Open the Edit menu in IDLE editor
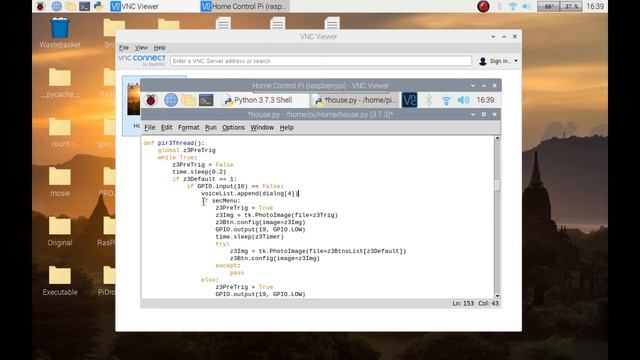Image resolution: width=640 pixels, height=360 pixels. tap(167, 127)
